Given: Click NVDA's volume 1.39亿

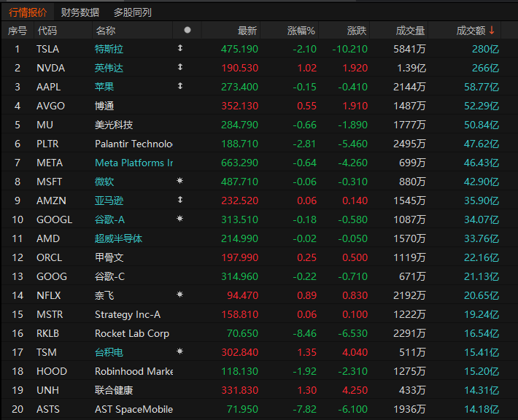Looking at the screenshot, I should tap(411, 68).
